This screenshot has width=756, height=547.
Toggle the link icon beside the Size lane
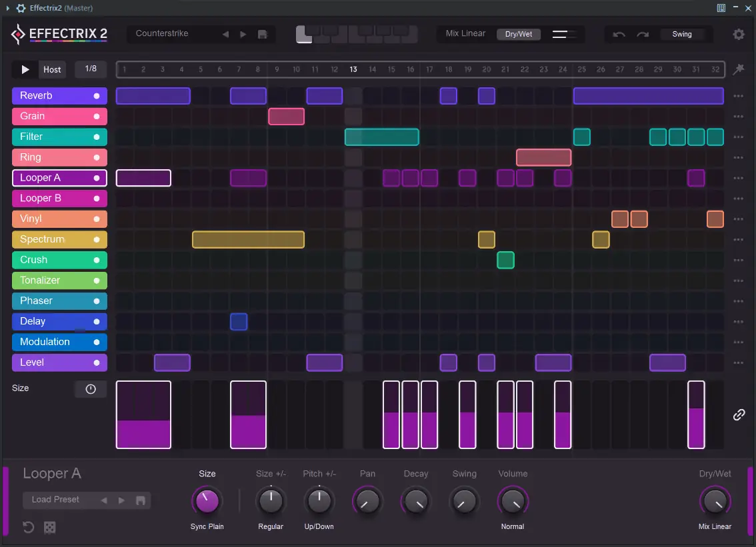pos(739,414)
